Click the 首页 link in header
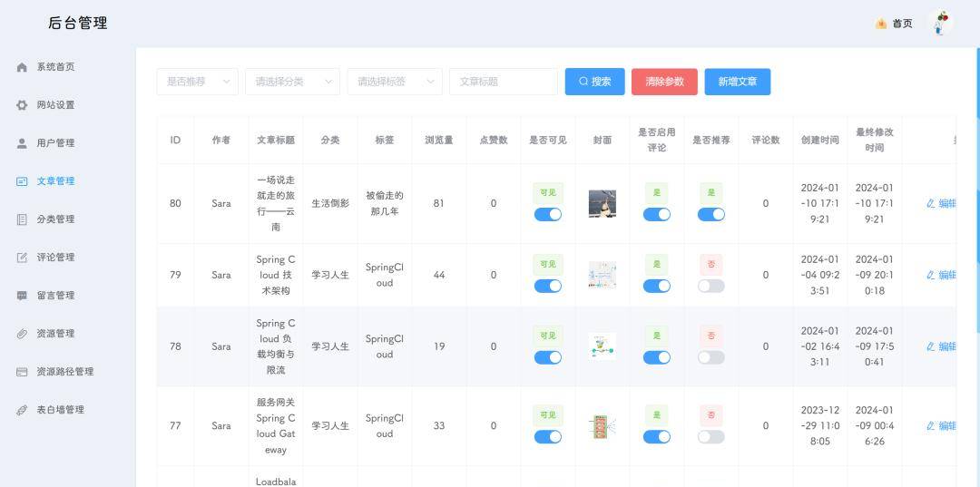The width and height of the screenshot is (980, 487). (902, 24)
